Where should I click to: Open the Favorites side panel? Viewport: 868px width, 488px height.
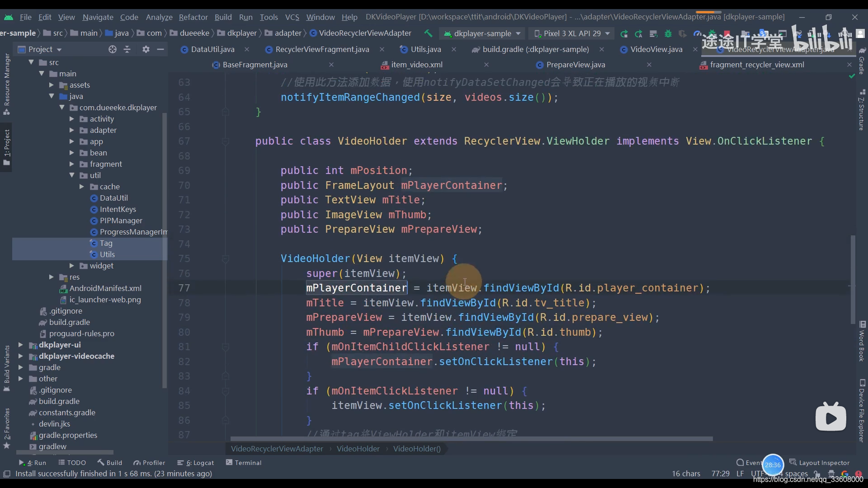tap(6, 428)
